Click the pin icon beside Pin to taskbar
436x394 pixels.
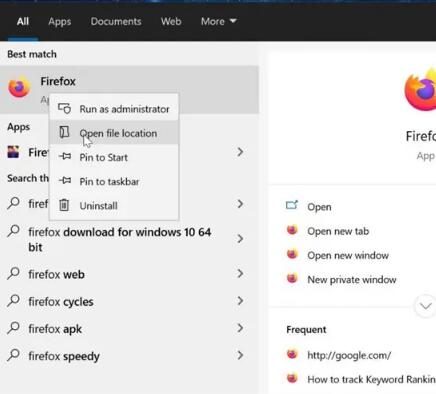pos(65,180)
